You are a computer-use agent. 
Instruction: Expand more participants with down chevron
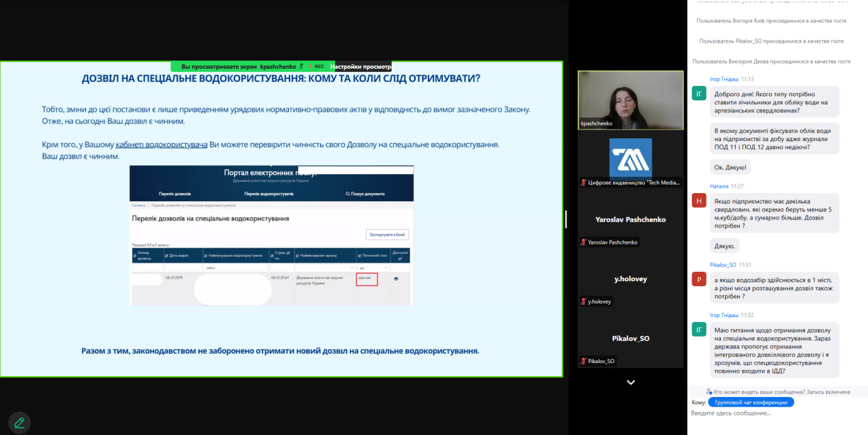pyautogui.click(x=631, y=383)
